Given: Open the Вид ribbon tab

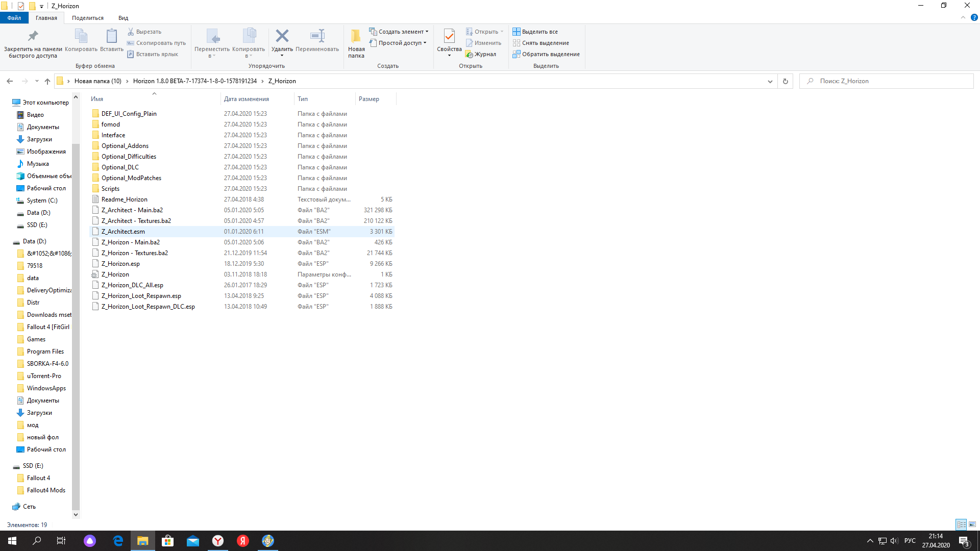Looking at the screenshot, I should [x=123, y=18].
